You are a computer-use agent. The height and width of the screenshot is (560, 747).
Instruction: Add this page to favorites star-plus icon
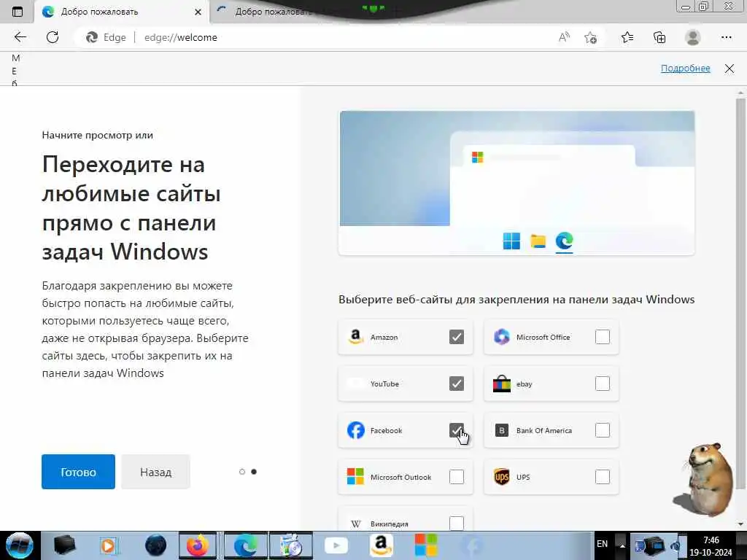(x=590, y=37)
